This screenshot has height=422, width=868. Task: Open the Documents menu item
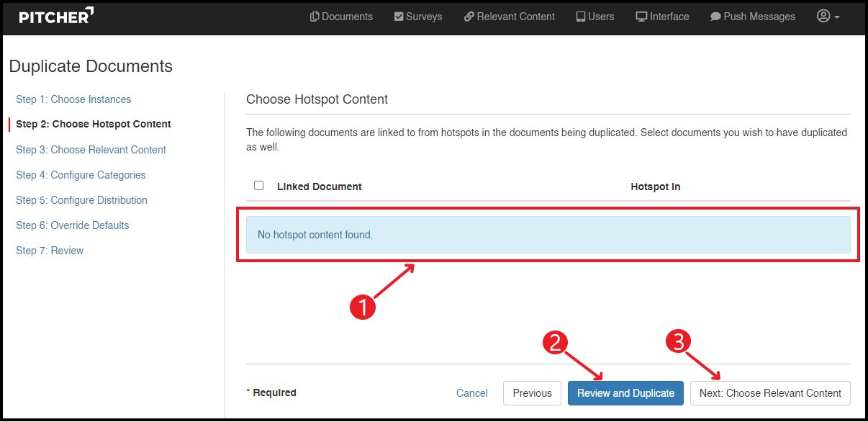pos(341,17)
